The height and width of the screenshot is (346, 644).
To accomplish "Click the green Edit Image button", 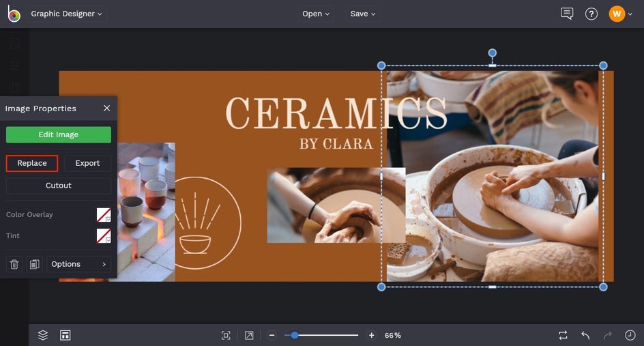I will 58,134.
